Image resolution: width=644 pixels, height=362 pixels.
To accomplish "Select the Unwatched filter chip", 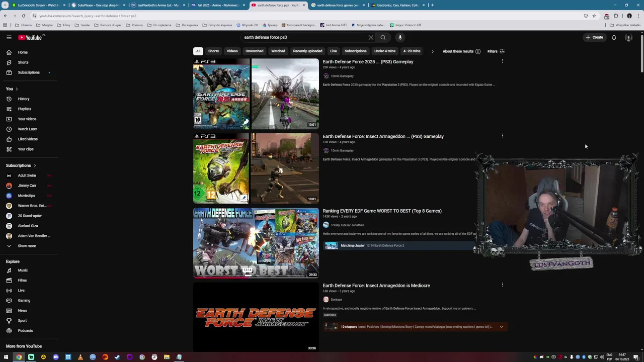I will coord(254,51).
